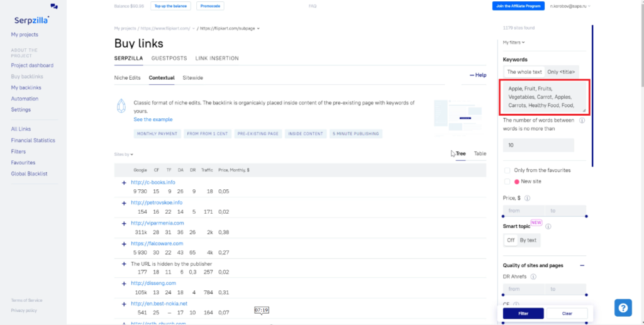Expand the disseng.com row plus icon
644x325 pixels.
tap(124, 284)
